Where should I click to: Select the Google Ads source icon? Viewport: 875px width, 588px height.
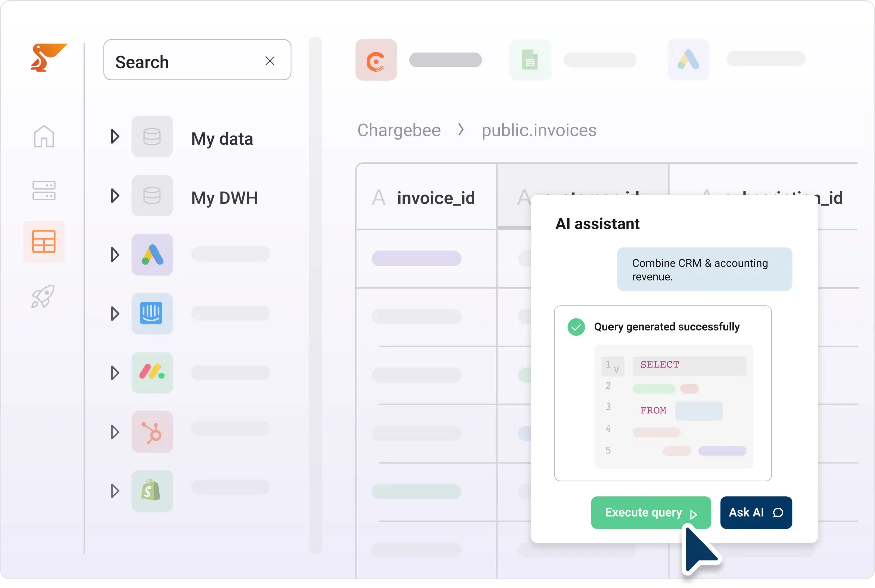(152, 255)
